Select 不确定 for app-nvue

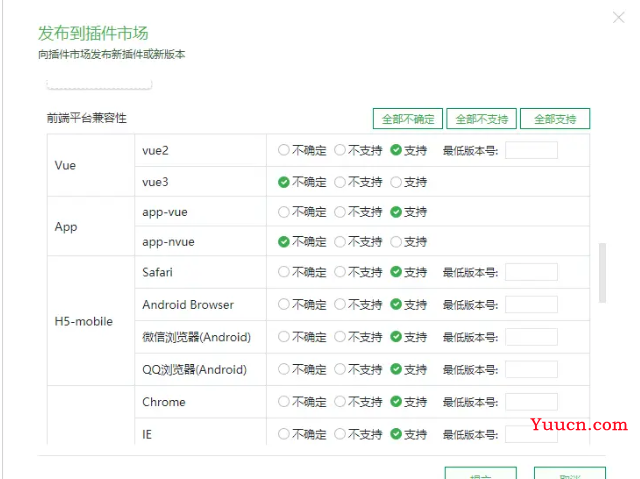(x=284, y=242)
